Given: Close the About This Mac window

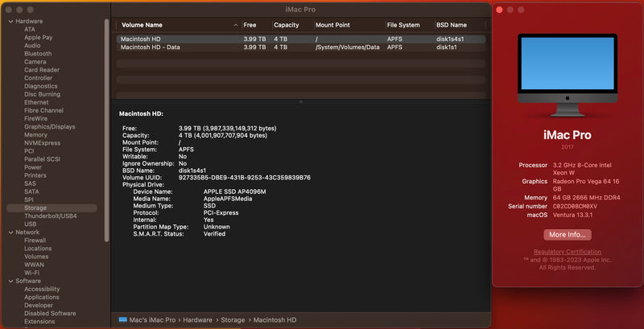Looking at the screenshot, I should (x=499, y=10).
